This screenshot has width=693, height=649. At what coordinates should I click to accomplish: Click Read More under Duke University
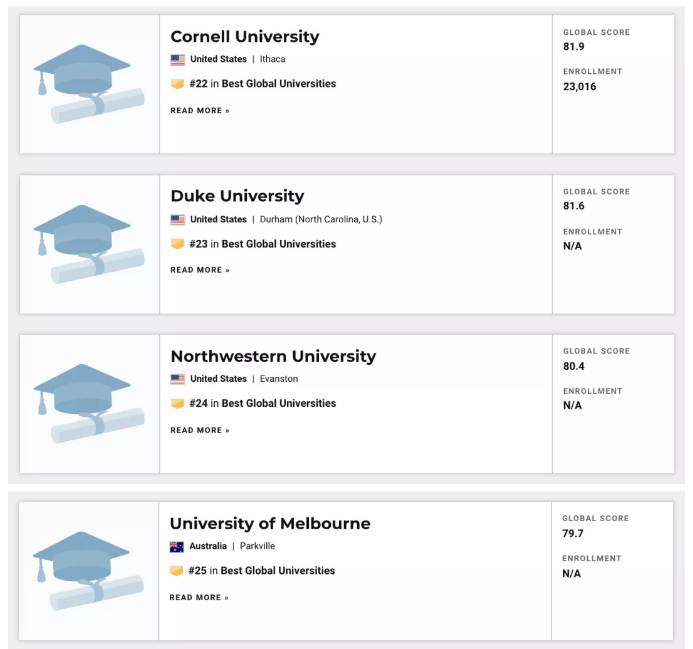point(200,270)
